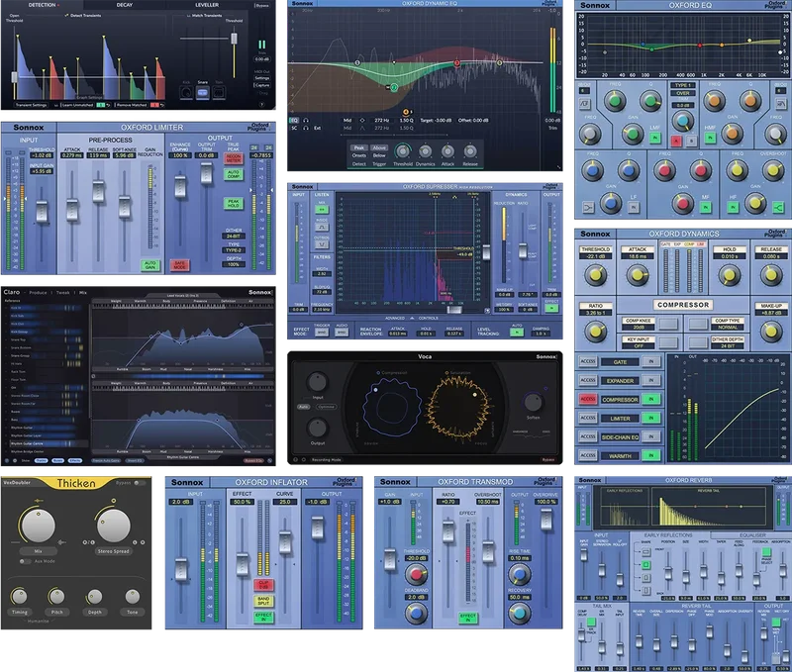Click Access button for Gate in Oxford Dynamics
This screenshot has width=792, height=672.
point(588,361)
